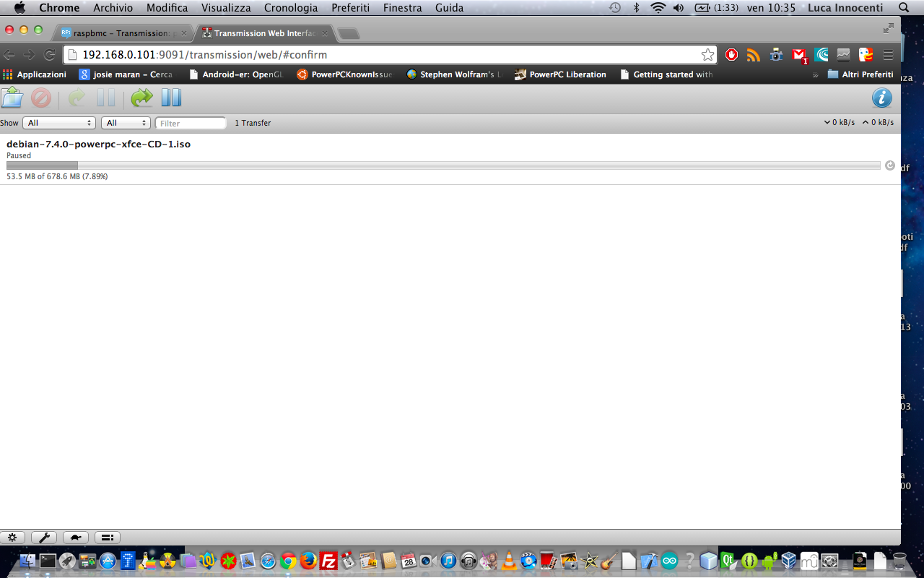Image resolution: width=924 pixels, height=578 pixels.
Task: Open Transmission preferences via gear icon
Action: click(12, 538)
